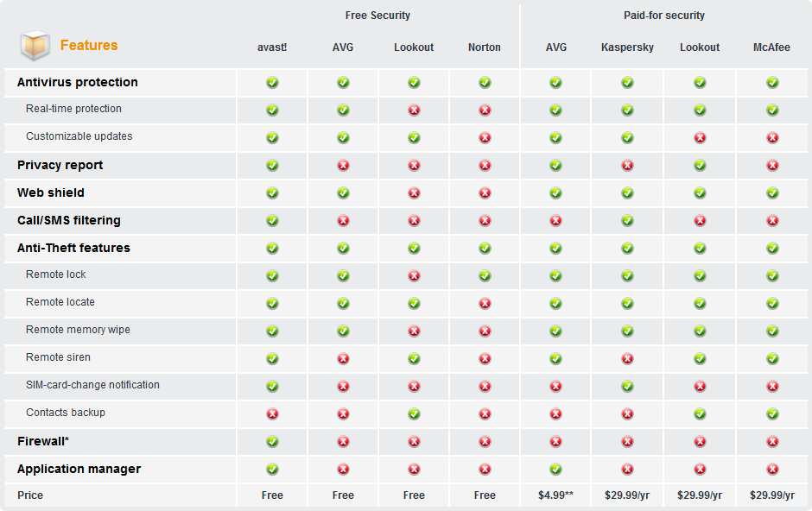812x511 pixels.
Task: Click the McAfee $29.99/yr price cell
Action: point(772,495)
